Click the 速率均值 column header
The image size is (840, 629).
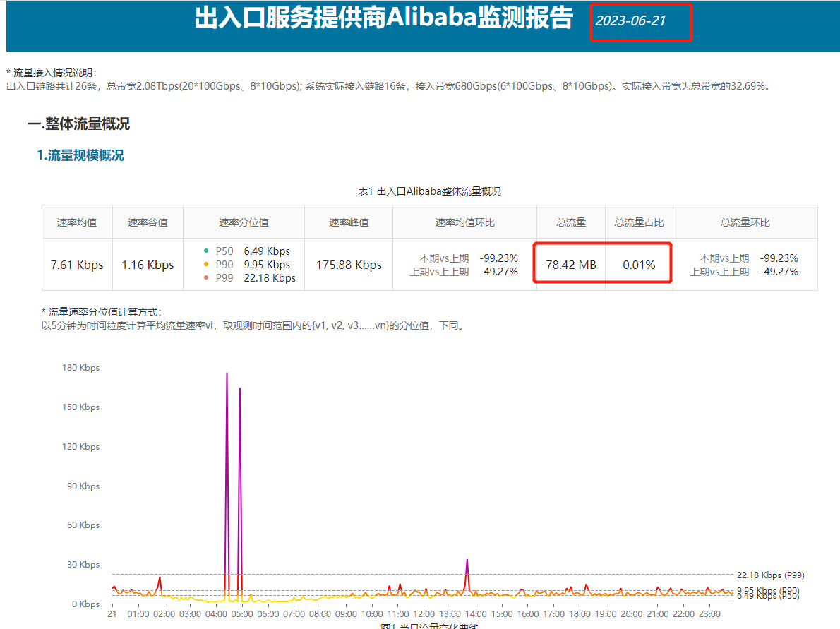[x=77, y=222]
